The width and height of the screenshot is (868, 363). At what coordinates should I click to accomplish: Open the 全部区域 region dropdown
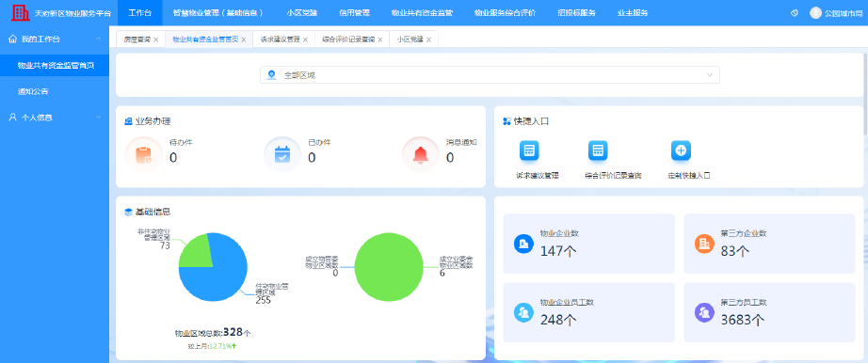point(490,74)
